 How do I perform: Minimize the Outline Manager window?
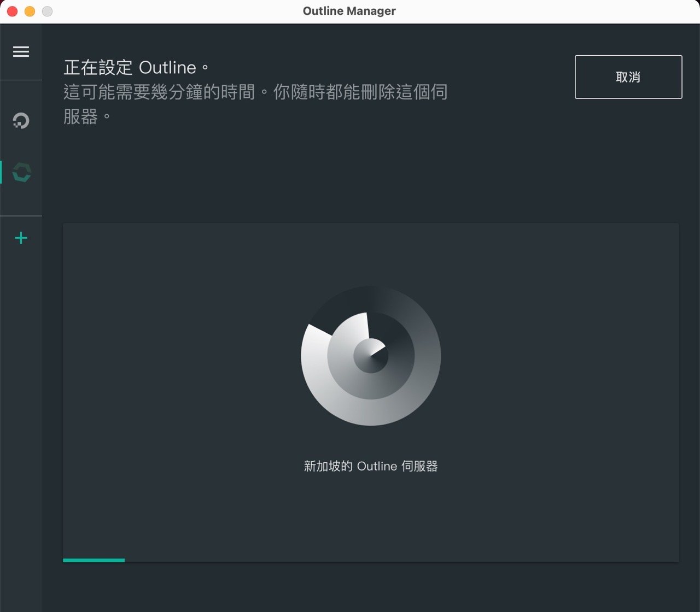[x=30, y=11]
